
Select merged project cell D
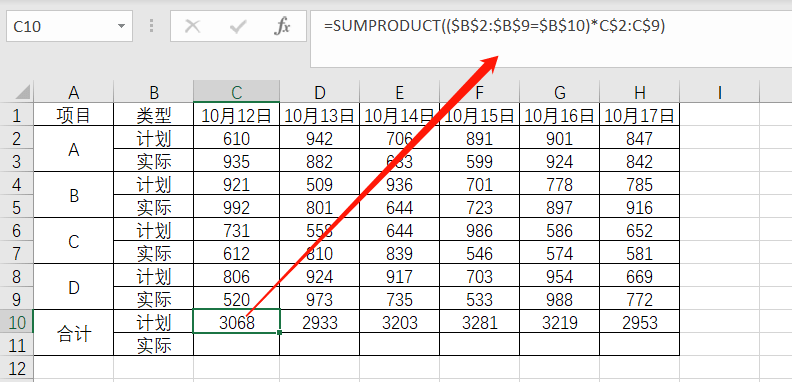pos(74,288)
